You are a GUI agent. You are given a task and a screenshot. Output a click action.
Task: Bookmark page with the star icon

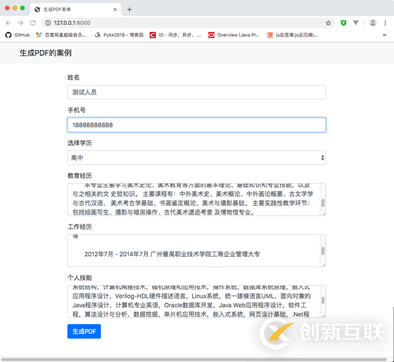[x=328, y=23]
